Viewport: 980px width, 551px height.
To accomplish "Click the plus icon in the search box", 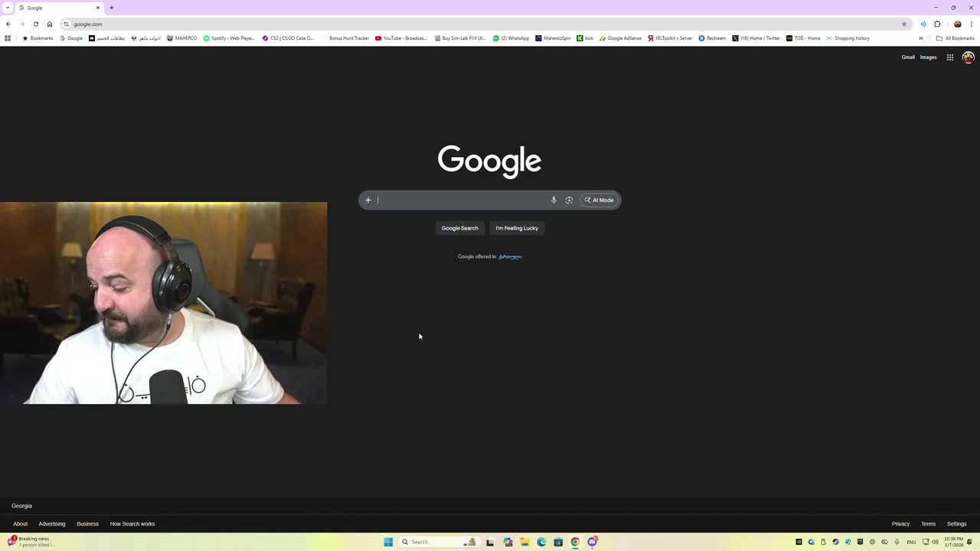I will (x=367, y=201).
